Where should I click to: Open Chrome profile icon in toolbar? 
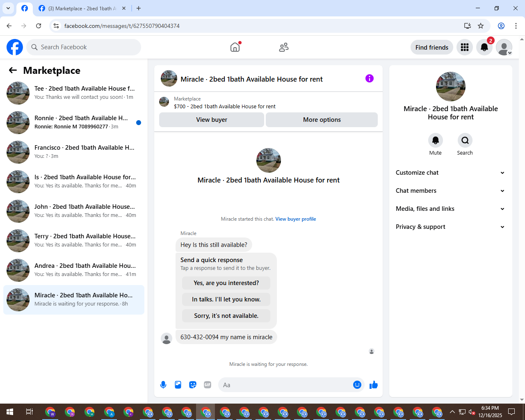pos(501,26)
